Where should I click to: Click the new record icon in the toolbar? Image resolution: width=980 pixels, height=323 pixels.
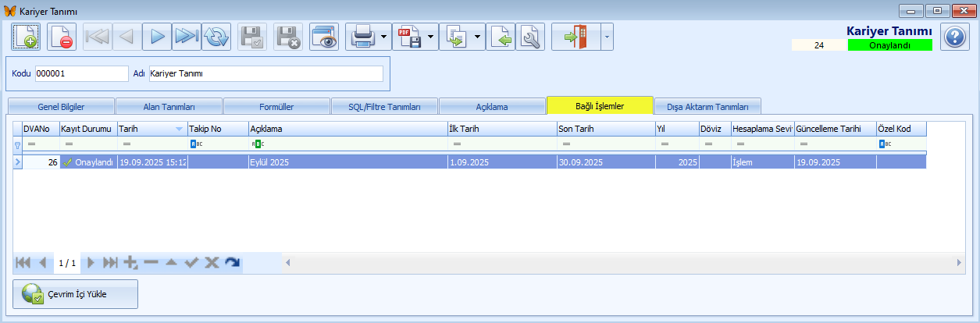pyautogui.click(x=26, y=37)
